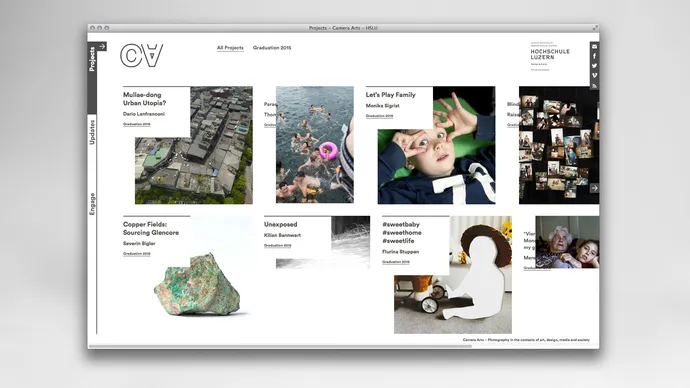Viewport: 690px width, 388px height.
Task: Click the CA Camera Arts logo
Action: 142,55
